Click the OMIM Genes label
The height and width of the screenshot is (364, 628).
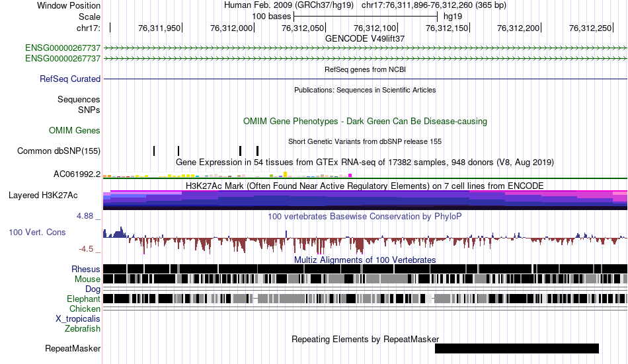pyautogui.click(x=74, y=131)
